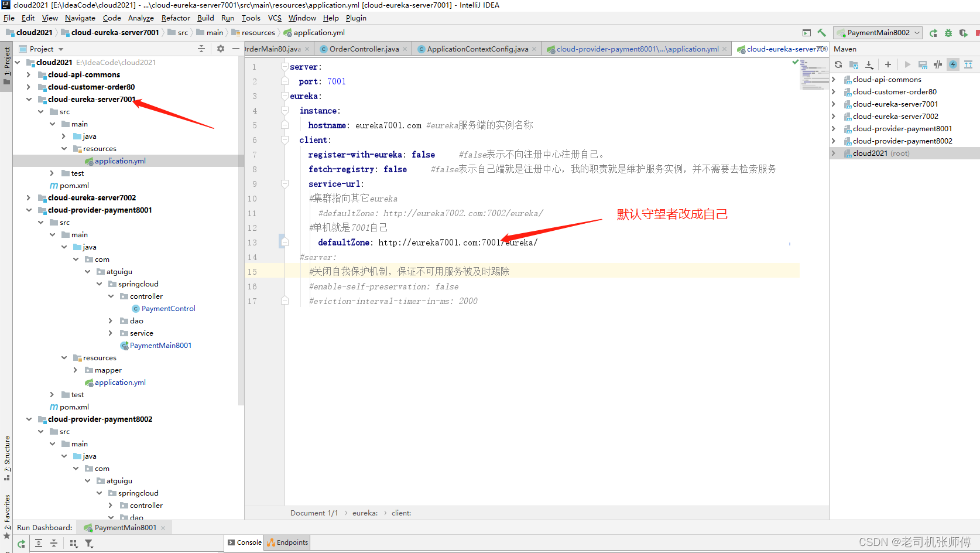Click Run Maven Build play icon
Screen dimensions: 980x553
[x=907, y=64]
